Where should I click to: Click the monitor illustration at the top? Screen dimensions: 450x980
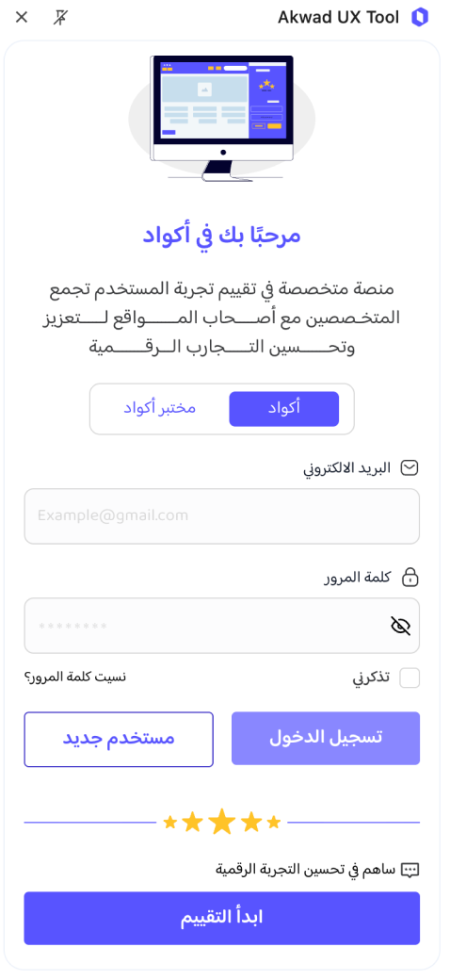[221, 118]
